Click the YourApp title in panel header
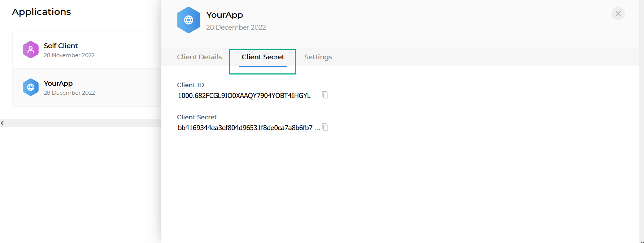 tap(225, 15)
